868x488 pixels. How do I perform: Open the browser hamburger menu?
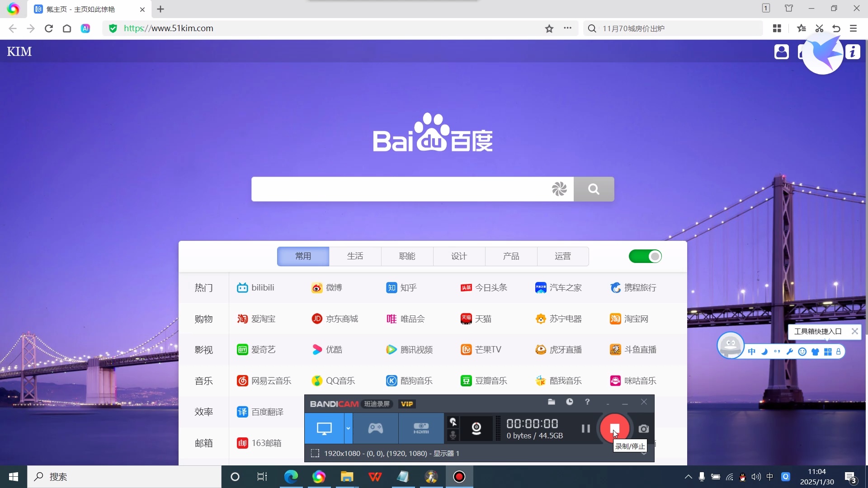tap(854, 28)
